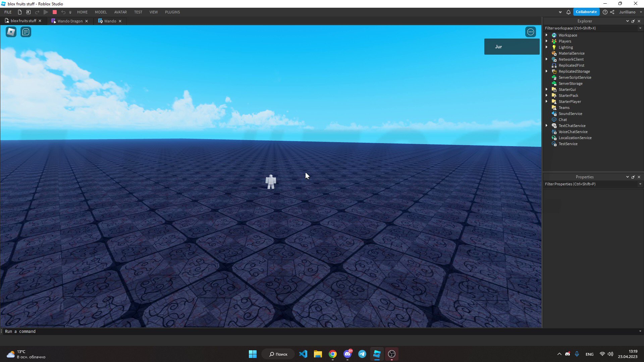644x362 pixels.
Task: Close the Wando Dragon tab
Action: coord(87,21)
